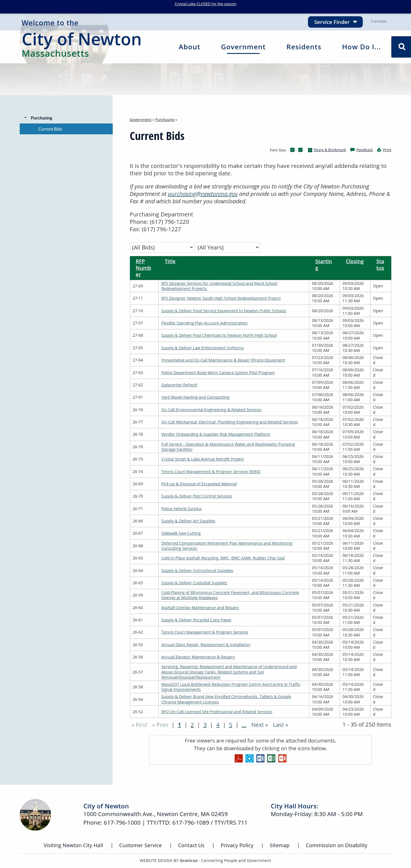The width and height of the screenshot is (411, 868).
Task: Click the Granicus website design link
Action: [188, 860]
